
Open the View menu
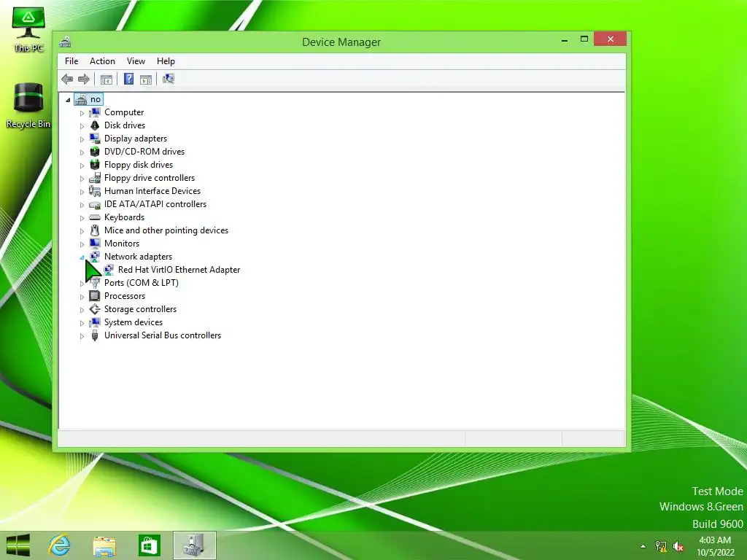tap(136, 61)
